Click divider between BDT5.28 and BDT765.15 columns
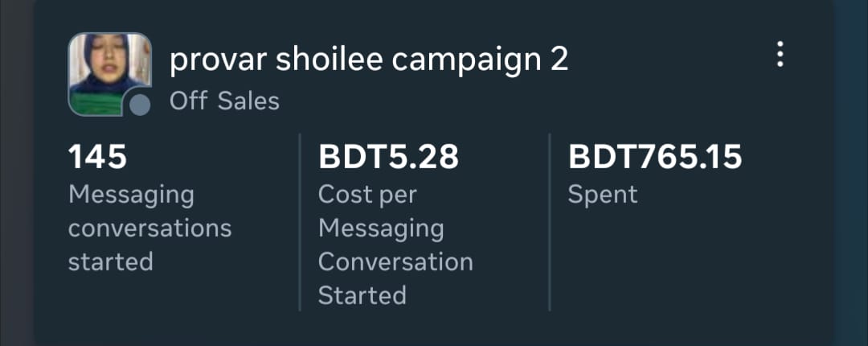This screenshot has width=868, height=346. pyautogui.click(x=550, y=222)
